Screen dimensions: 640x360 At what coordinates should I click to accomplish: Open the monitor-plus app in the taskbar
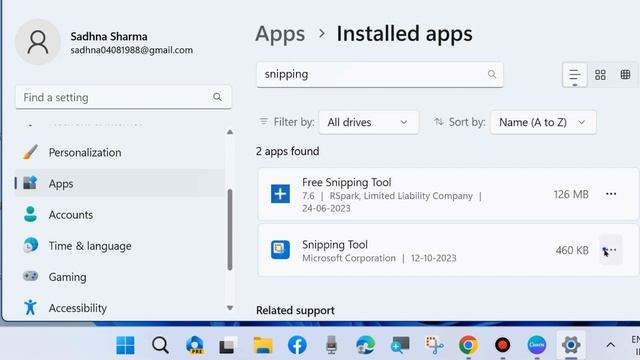(400, 345)
